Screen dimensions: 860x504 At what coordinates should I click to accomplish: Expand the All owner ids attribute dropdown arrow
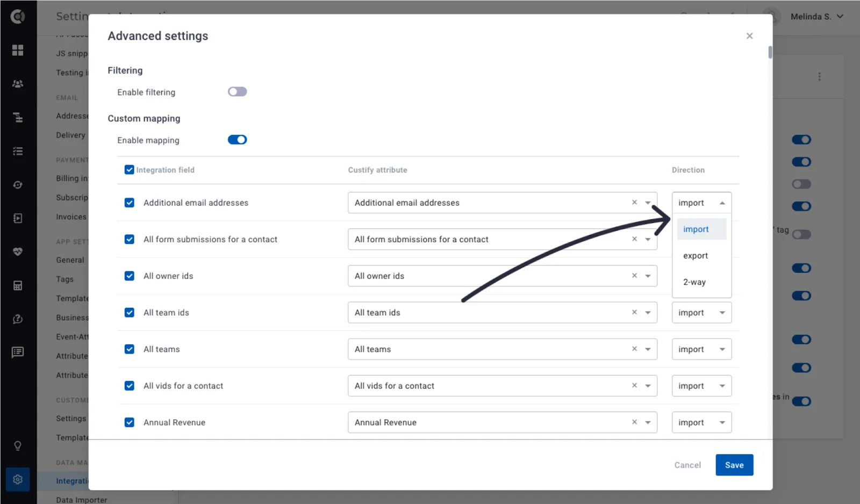coord(648,276)
